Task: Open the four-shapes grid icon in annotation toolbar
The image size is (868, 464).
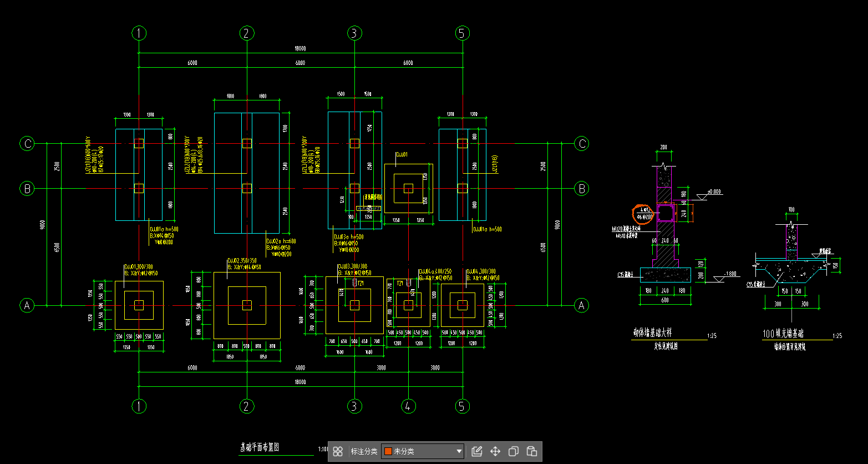Action: point(337,451)
